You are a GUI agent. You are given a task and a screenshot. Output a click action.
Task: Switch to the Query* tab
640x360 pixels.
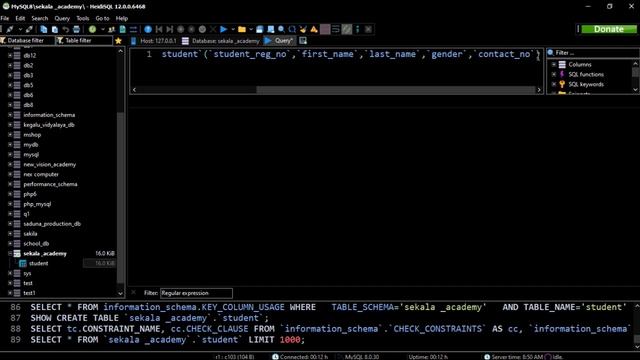[279, 41]
